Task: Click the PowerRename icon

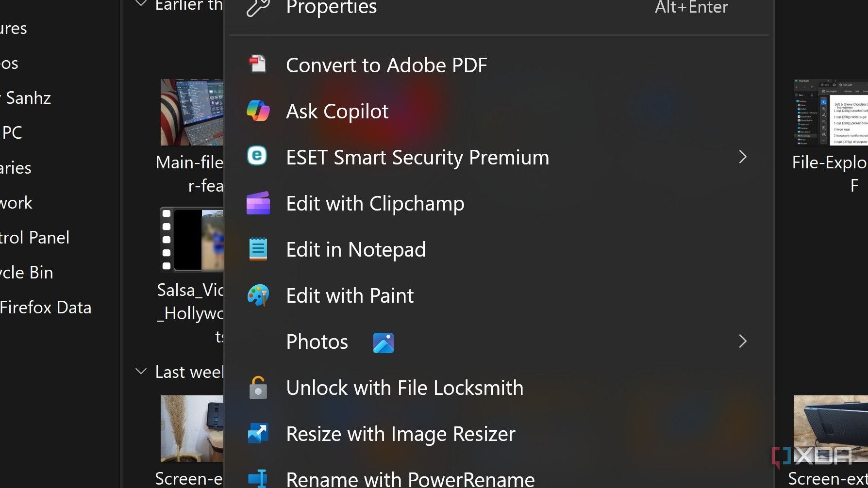Action: click(258, 479)
